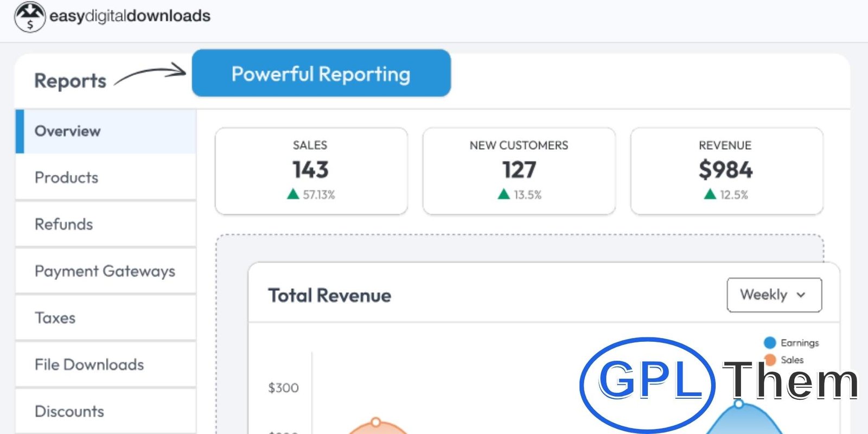Click the green arrow under Revenue
The height and width of the screenshot is (434, 868).
click(x=710, y=194)
